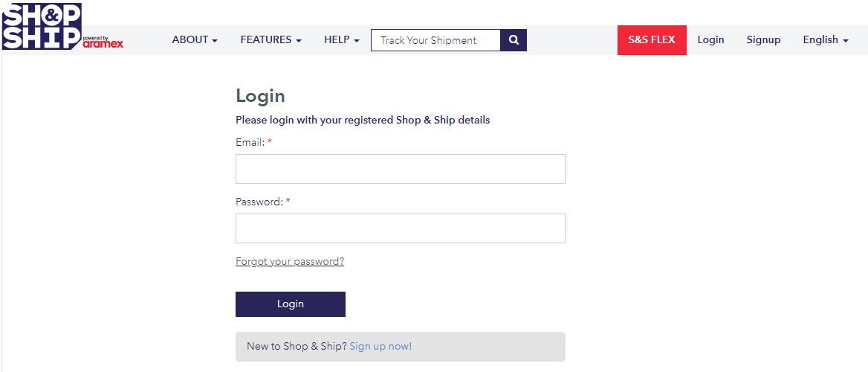The height and width of the screenshot is (372, 868).
Task: Click the caret arrow beside English
Action: pyautogui.click(x=845, y=41)
